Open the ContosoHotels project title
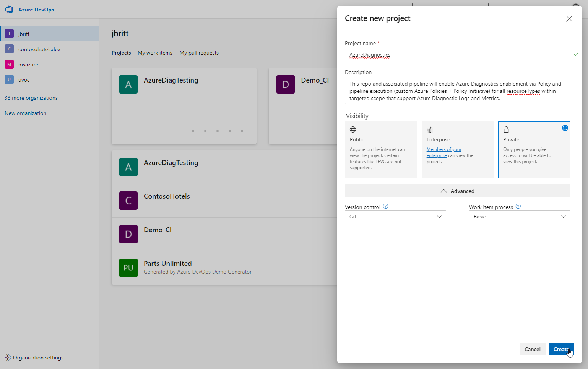The image size is (588, 369). [x=167, y=196]
